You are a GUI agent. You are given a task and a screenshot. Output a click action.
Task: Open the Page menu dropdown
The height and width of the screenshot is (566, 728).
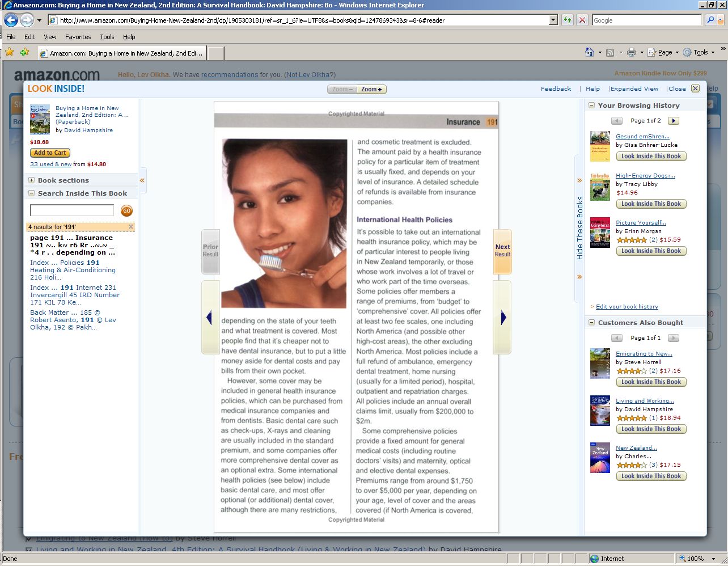(x=664, y=52)
